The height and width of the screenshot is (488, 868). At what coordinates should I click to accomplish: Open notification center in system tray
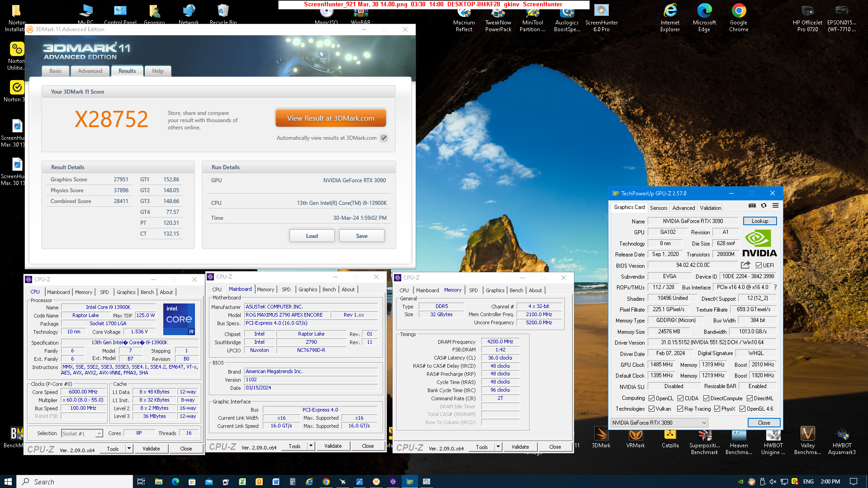[x=854, y=482]
